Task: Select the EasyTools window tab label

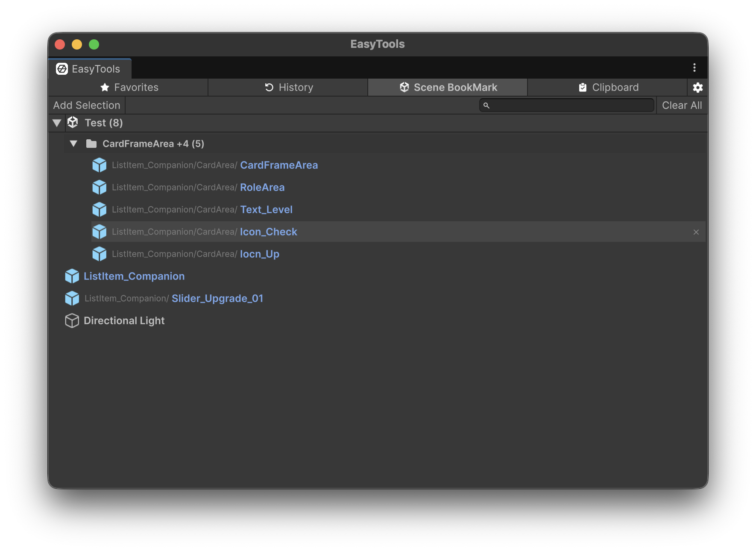Action: tap(96, 69)
